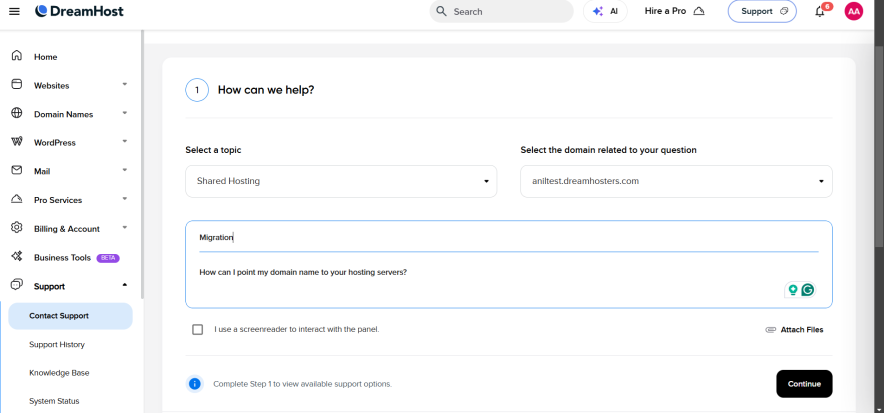Expand the Websites menu arrow
The width and height of the screenshot is (884, 413).
pyautogui.click(x=125, y=85)
